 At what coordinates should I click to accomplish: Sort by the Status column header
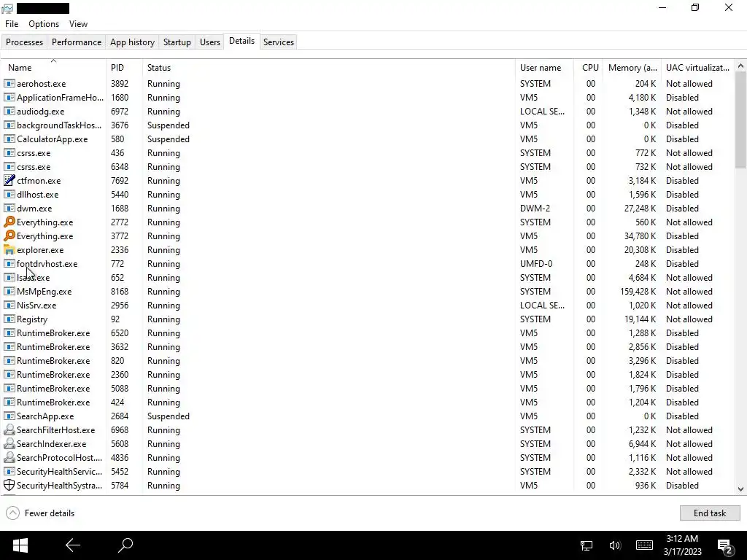click(329, 68)
